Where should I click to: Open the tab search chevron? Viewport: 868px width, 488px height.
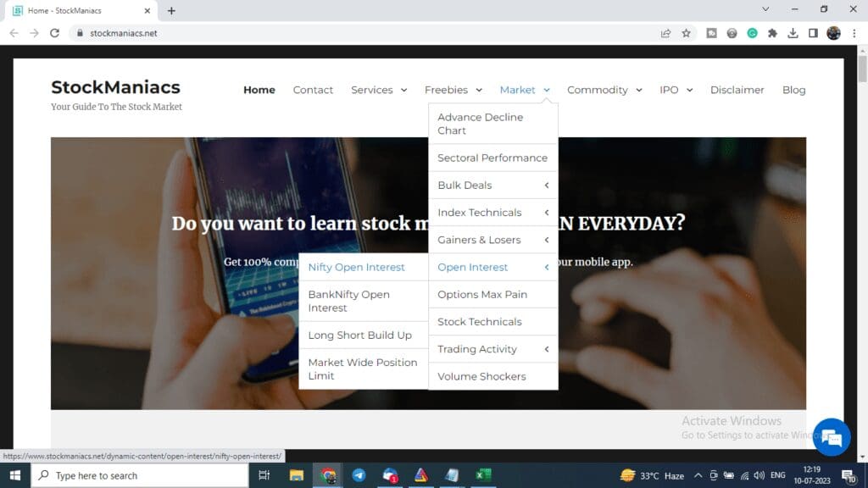[765, 9]
